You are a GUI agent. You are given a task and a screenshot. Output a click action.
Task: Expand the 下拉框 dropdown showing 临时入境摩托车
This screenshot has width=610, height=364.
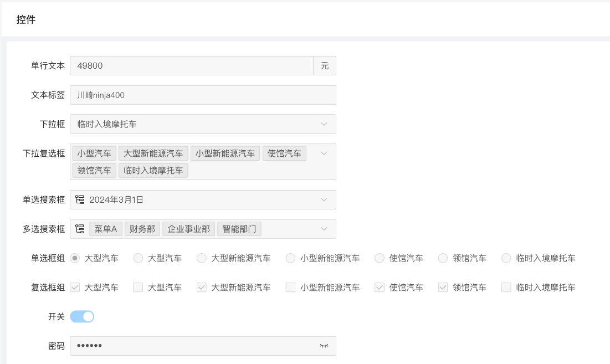[x=324, y=124]
